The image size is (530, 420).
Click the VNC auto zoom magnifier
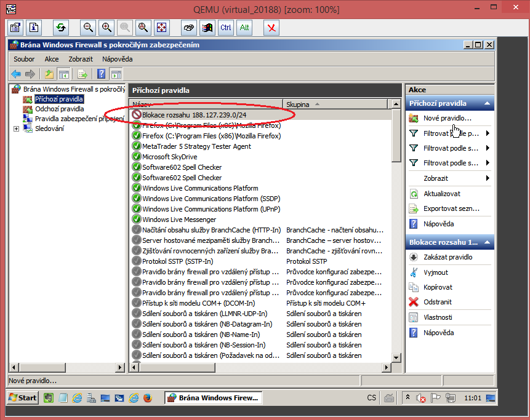tap(143, 27)
